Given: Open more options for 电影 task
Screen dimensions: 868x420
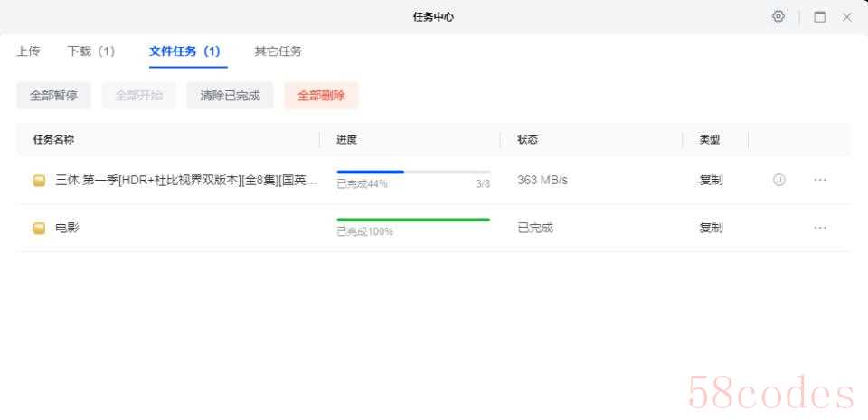Looking at the screenshot, I should pos(820,228).
